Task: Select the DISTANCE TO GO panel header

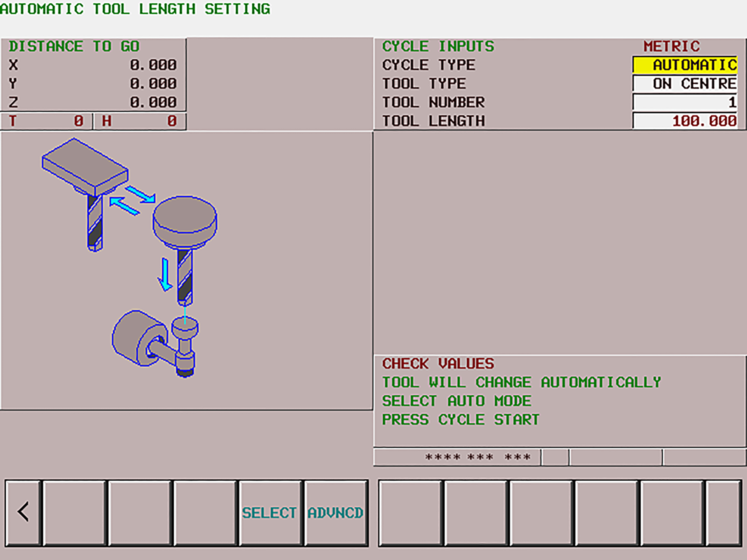Action: (74, 46)
